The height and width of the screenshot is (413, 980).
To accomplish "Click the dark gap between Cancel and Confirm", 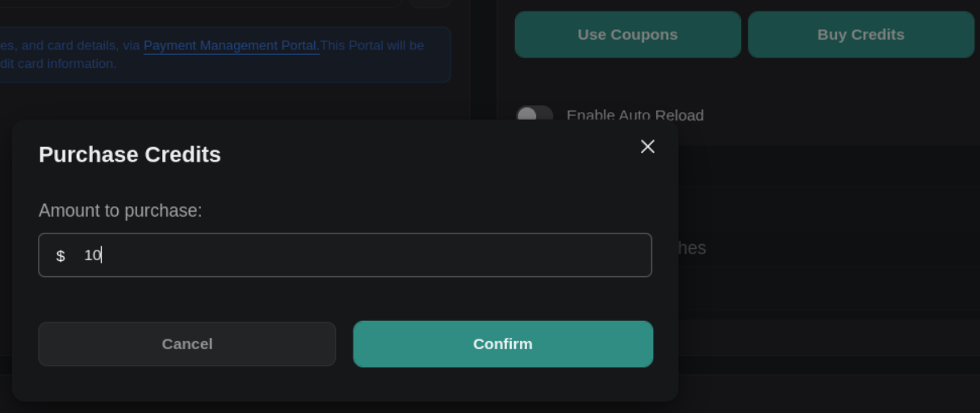I will click(345, 344).
